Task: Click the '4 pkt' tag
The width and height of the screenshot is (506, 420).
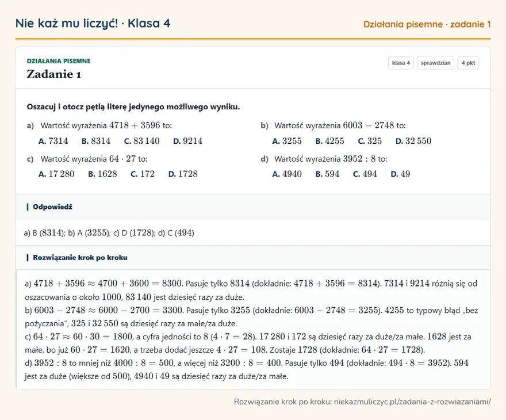Action: pyautogui.click(x=468, y=63)
